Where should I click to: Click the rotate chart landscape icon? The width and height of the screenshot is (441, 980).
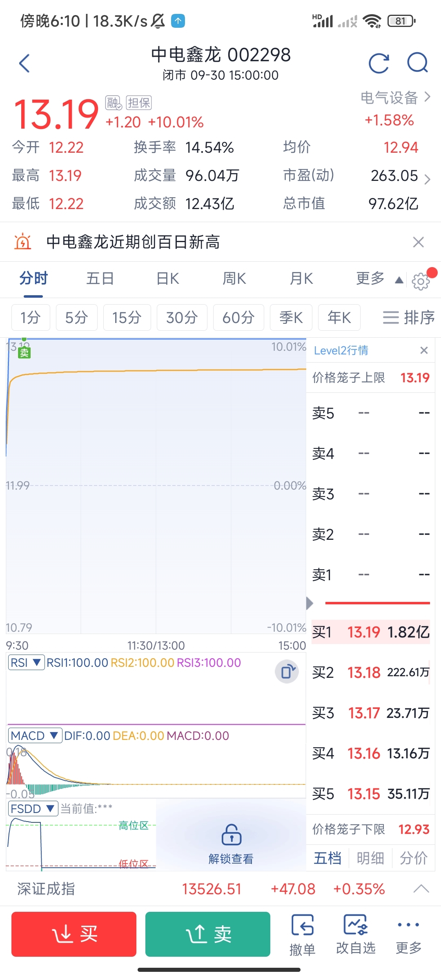[x=287, y=671]
